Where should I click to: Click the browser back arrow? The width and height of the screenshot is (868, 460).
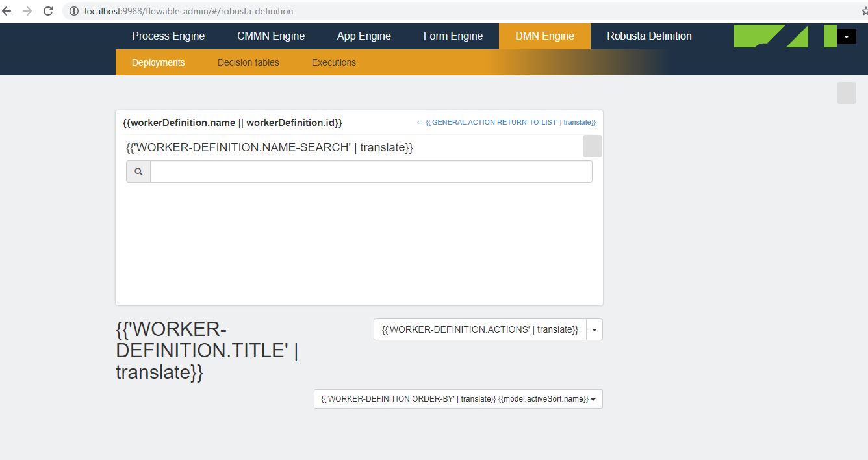[7, 11]
